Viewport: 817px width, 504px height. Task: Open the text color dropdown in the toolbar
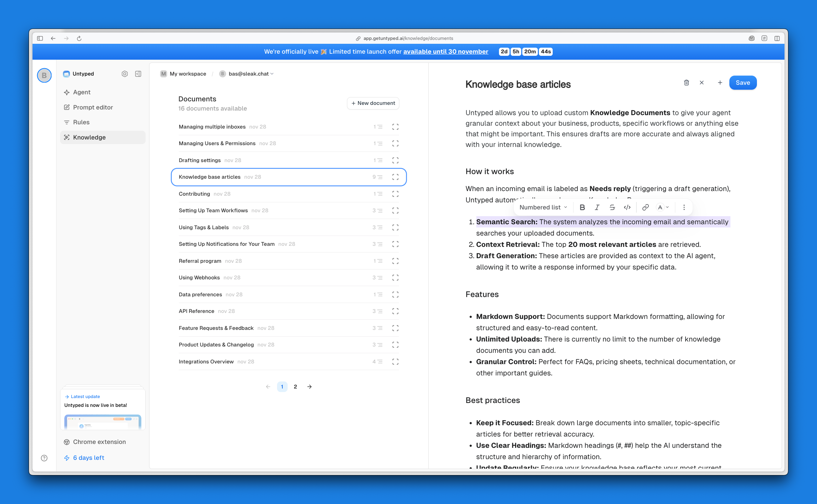point(663,207)
